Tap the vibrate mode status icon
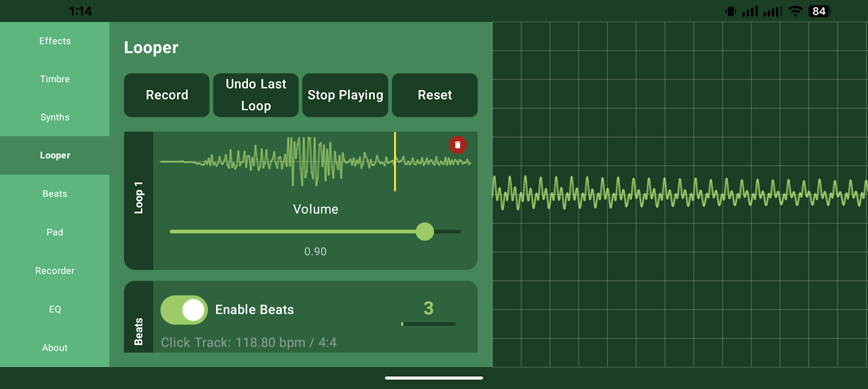This screenshot has width=868, height=389. click(730, 11)
